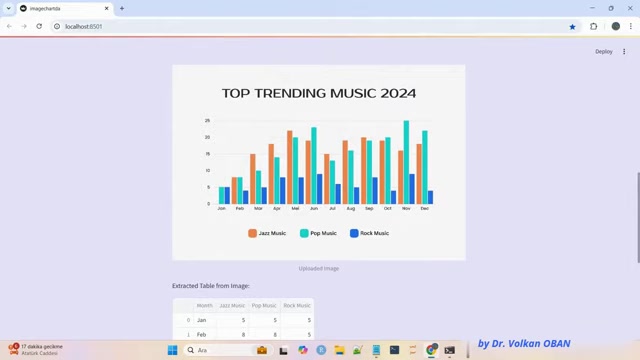This screenshot has width=640, height=360.
Task: Click the Jazz Music orange legend swatch
Action: click(x=252, y=233)
